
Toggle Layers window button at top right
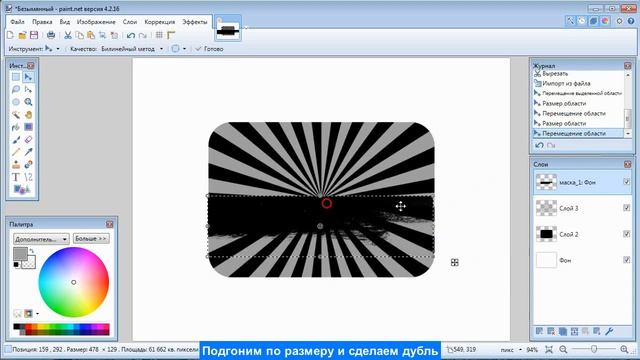(593, 21)
